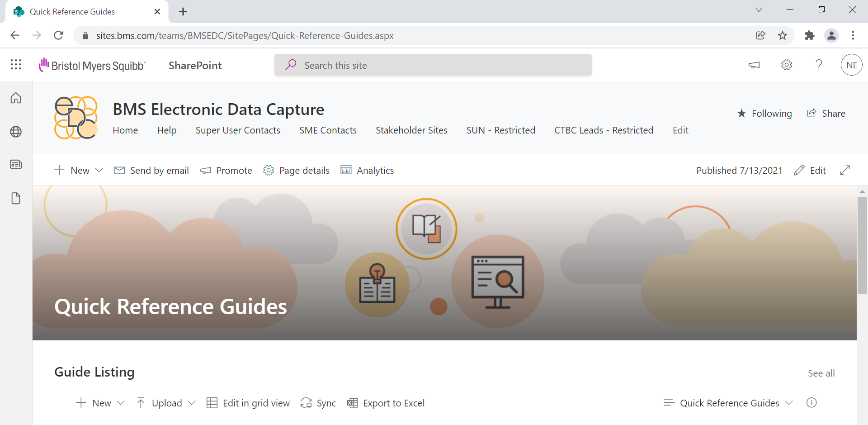Click the scrollbar up arrow
The image size is (868, 425).
pyautogui.click(x=862, y=191)
